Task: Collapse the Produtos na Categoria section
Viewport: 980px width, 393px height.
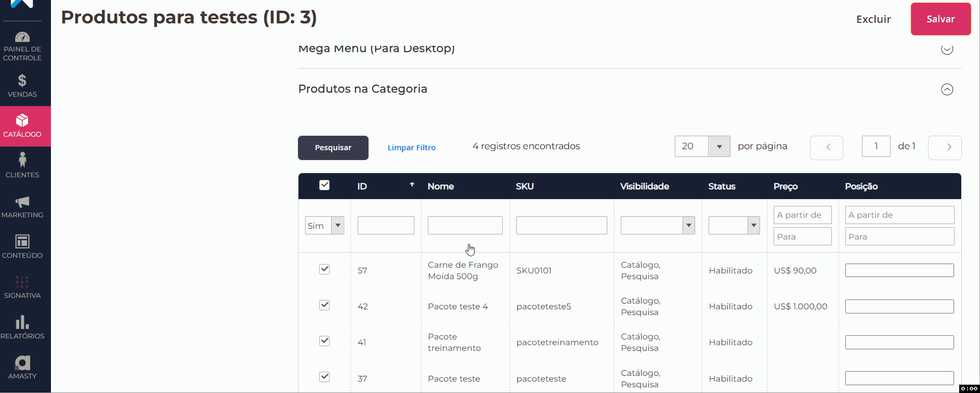Action: coord(947,89)
